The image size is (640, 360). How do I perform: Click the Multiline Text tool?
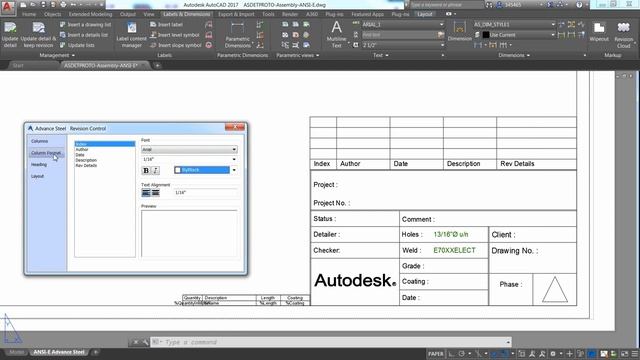(336, 34)
